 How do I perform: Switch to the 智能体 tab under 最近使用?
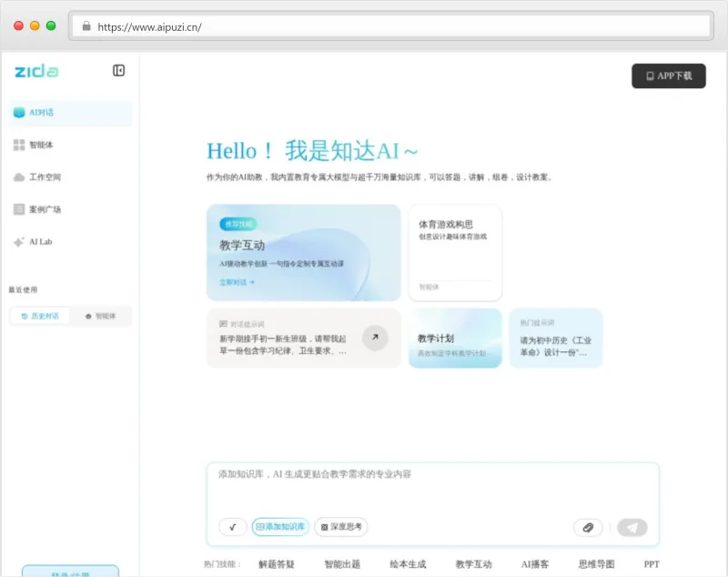coord(100,316)
